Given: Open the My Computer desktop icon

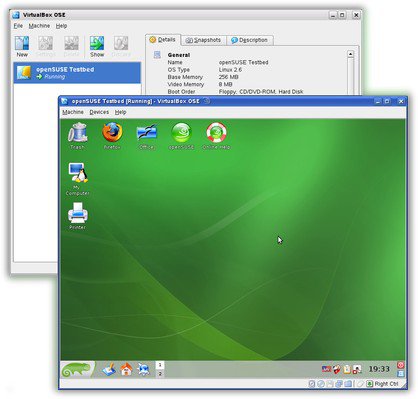Looking at the screenshot, I should click(78, 179).
